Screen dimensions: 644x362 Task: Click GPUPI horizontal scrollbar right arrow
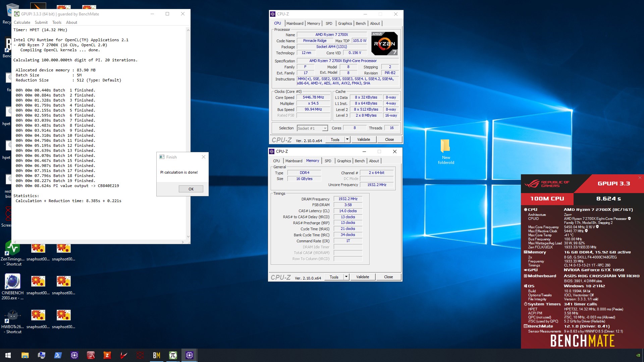click(x=182, y=242)
